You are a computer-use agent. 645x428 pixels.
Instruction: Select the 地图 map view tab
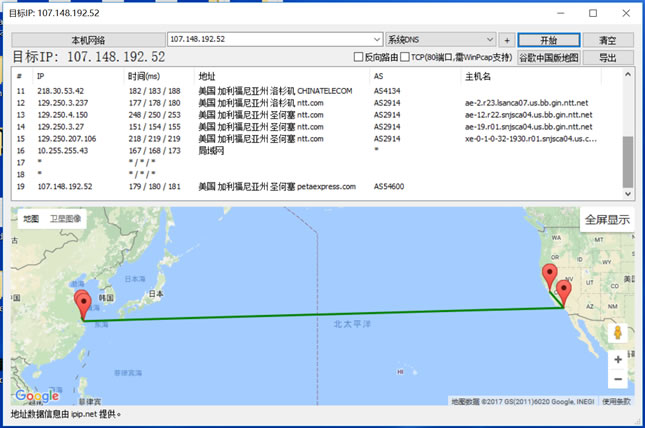[31, 218]
